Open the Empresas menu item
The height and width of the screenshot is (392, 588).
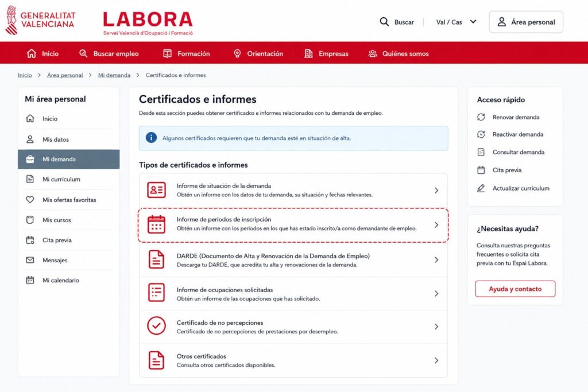(326, 53)
